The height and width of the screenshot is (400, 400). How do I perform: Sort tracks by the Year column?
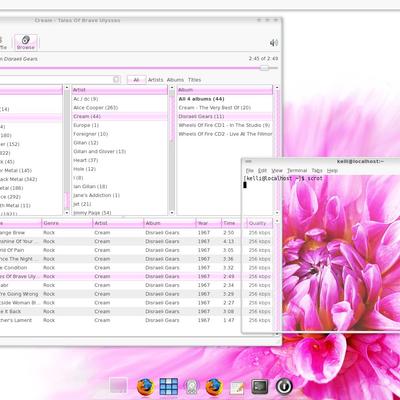[209, 223]
